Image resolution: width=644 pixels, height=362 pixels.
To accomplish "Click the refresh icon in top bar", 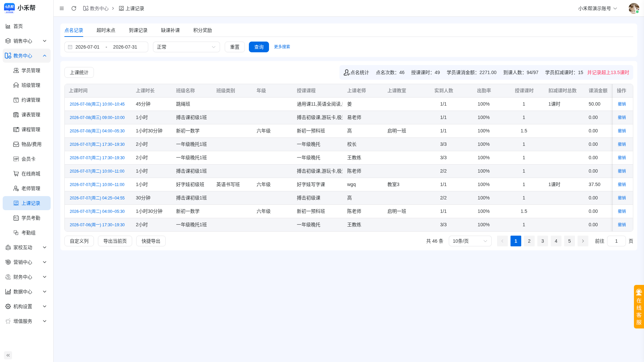I will click(x=74, y=8).
